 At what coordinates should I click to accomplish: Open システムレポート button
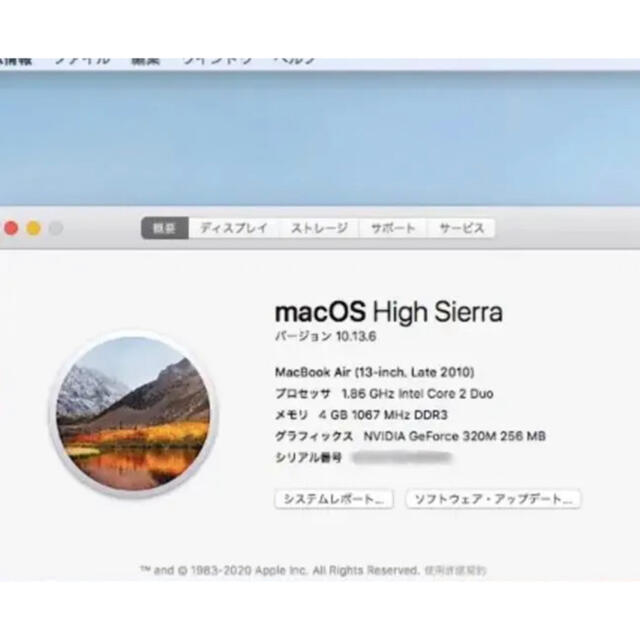pyautogui.click(x=334, y=499)
